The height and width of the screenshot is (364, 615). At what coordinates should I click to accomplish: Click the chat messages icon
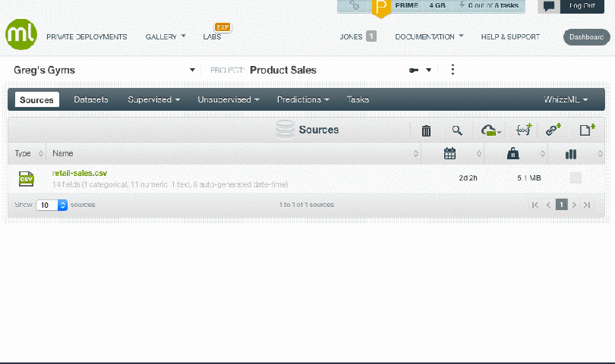tap(549, 6)
